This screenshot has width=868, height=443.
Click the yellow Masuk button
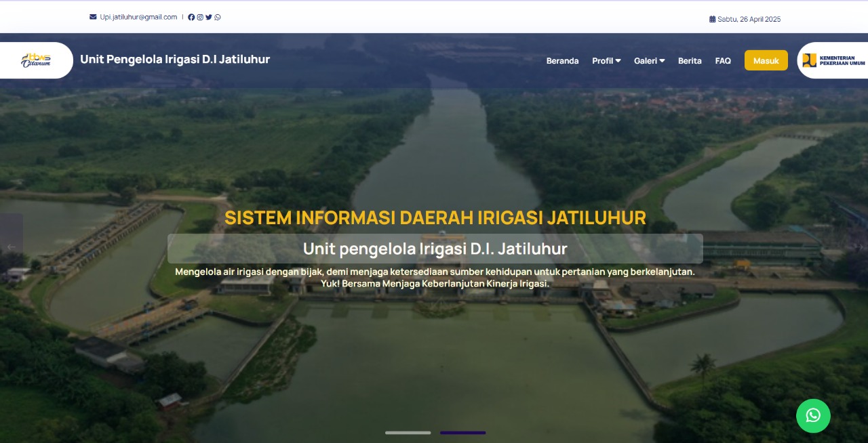tap(766, 60)
